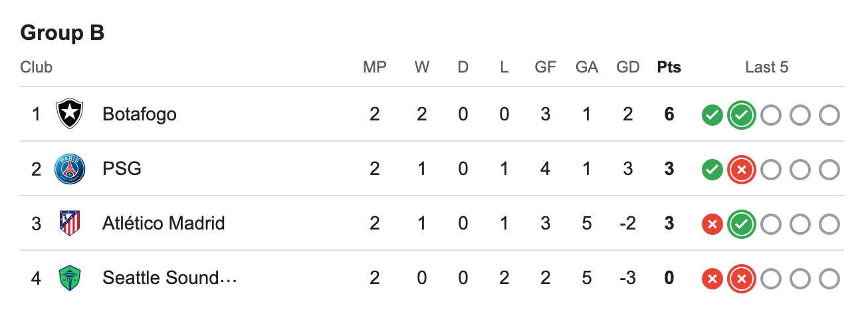Click the Pts column header
The width and height of the screenshot is (868, 318).
669,67
